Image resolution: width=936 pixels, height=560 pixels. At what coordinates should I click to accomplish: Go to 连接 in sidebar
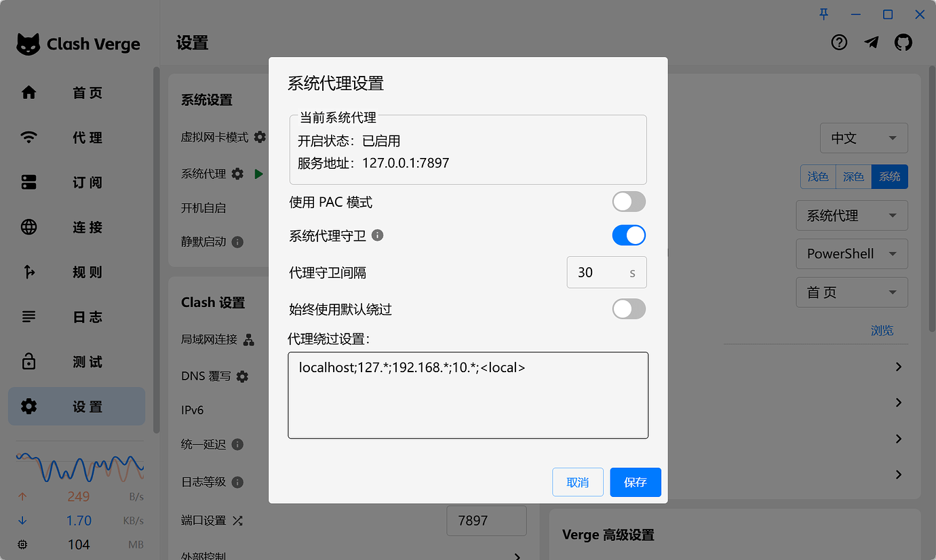(77, 227)
